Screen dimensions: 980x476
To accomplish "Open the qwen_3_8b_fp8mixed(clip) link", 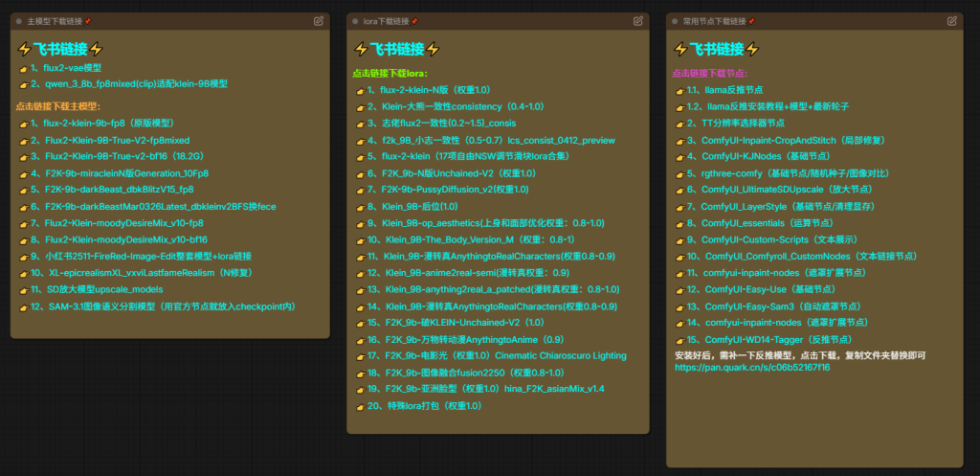I will point(129,84).
